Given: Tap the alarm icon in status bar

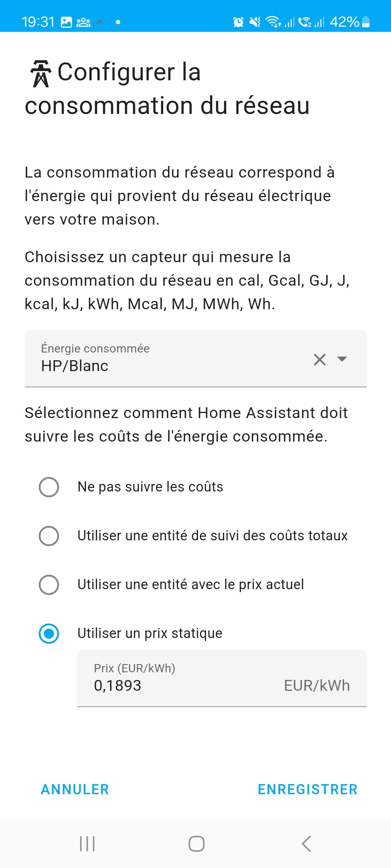Looking at the screenshot, I should 238,22.
